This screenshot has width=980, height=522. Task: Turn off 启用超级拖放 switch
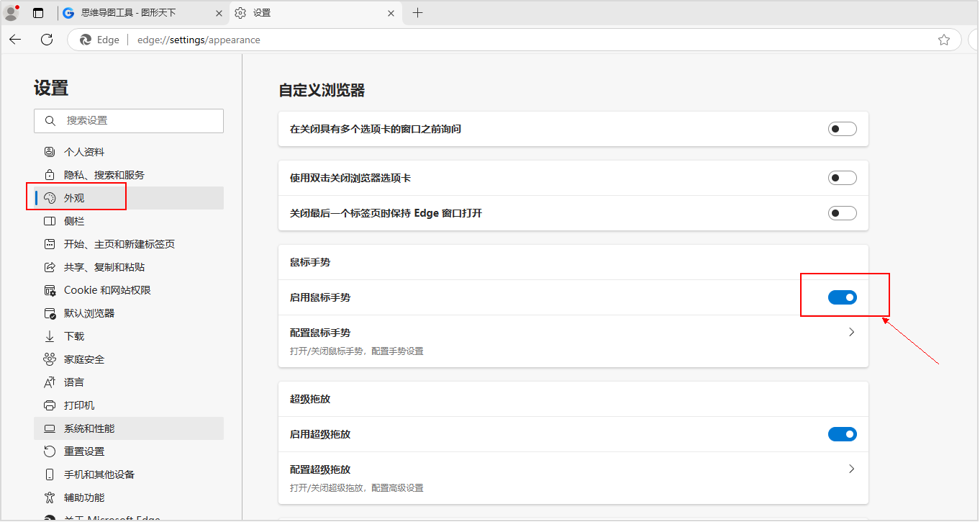[x=842, y=434]
